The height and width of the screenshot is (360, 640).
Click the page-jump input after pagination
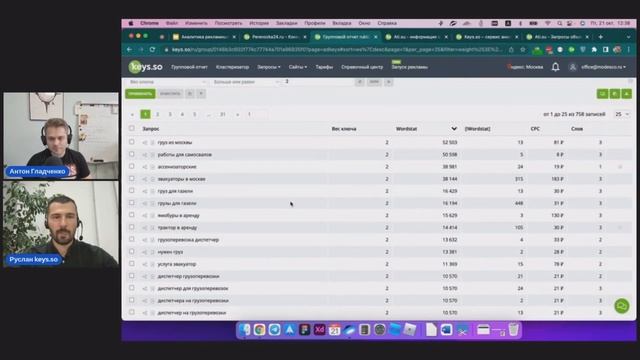click(x=256, y=114)
